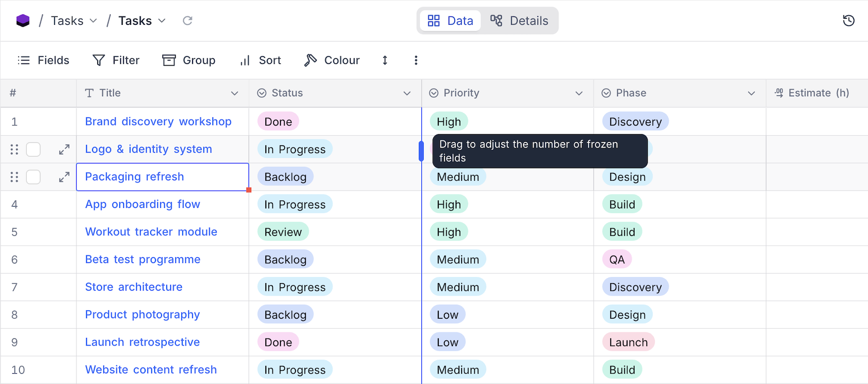Click the QA phase badge

[617, 260]
